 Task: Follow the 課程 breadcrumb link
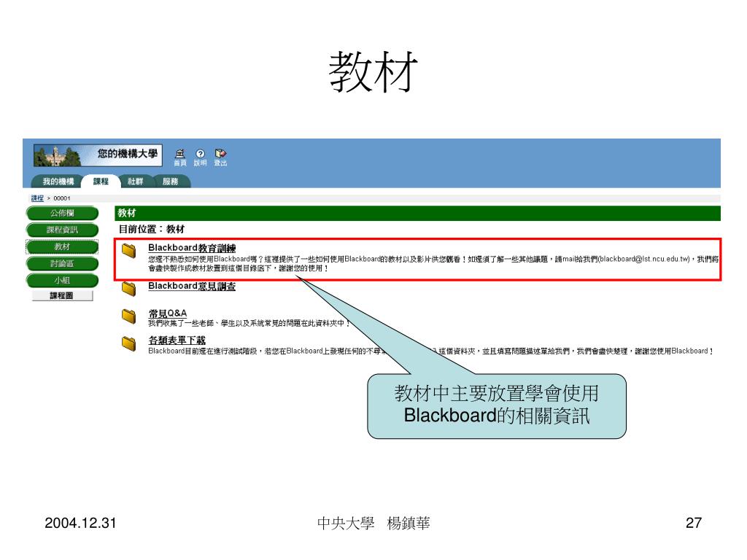(37, 198)
